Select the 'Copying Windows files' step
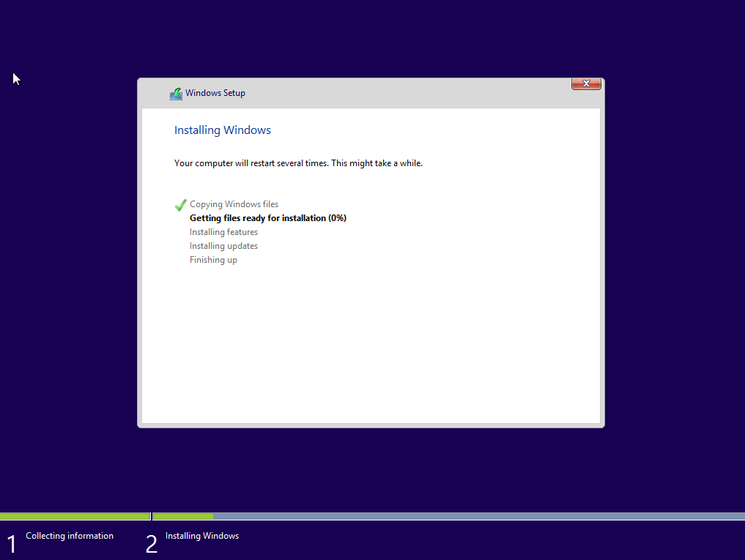The image size is (745, 560). [x=234, y=204]
